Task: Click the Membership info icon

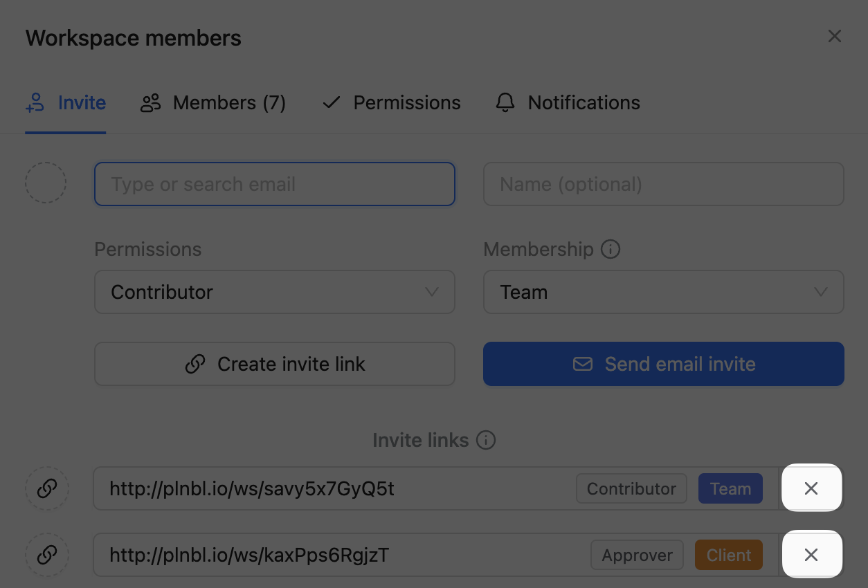Action: coord(611,249)
